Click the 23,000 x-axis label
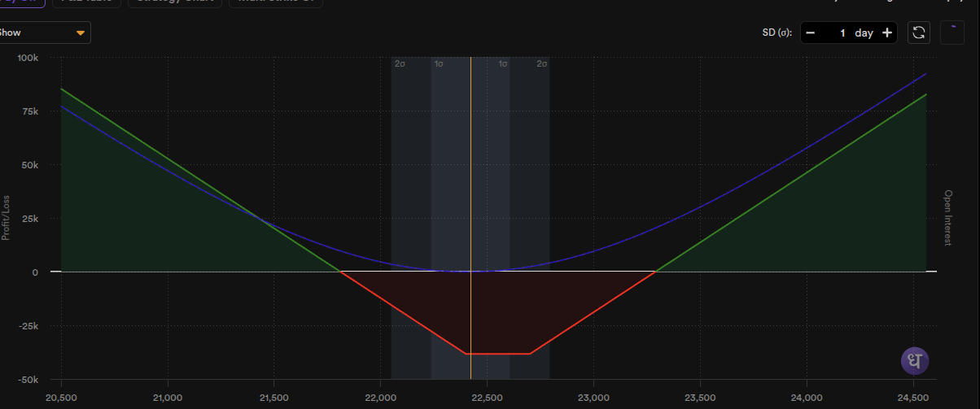980x409 pixels. point(593,398)
